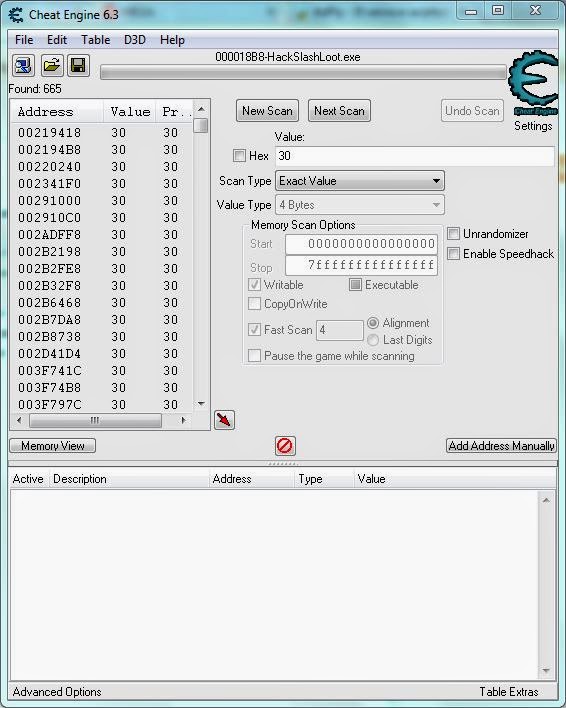
Task: Click the Type column header in table
Action: (323, 479)
